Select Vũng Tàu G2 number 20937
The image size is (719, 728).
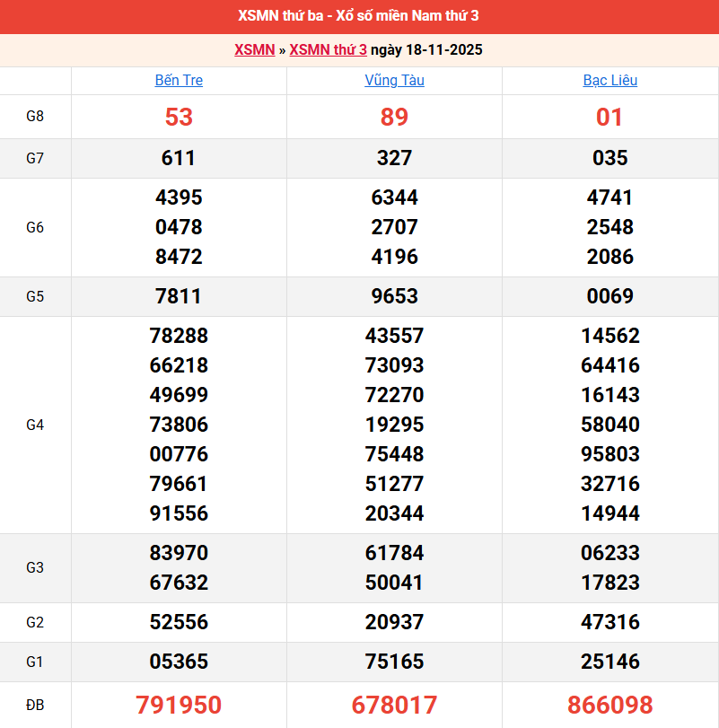pyautogui.click(x=394, y=623)
